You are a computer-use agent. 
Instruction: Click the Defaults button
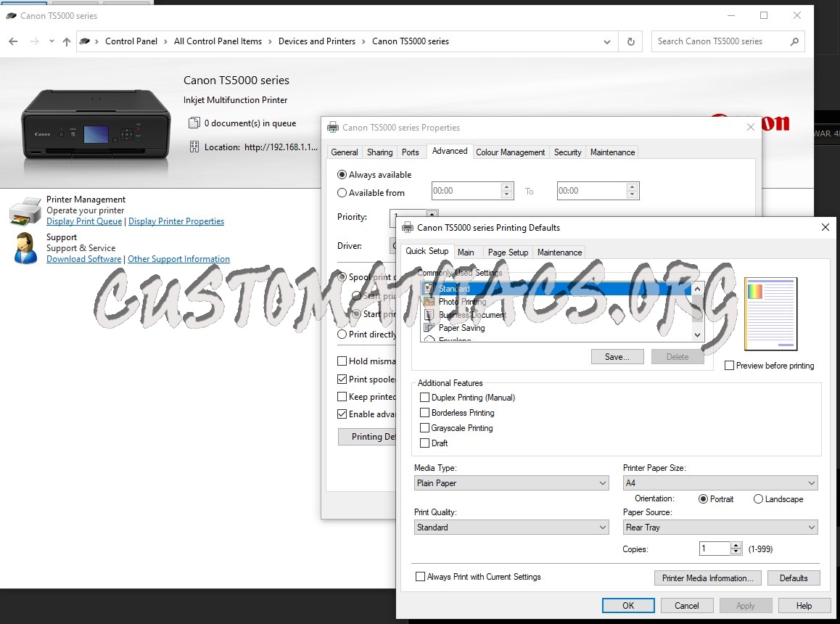tap(794, 578)
